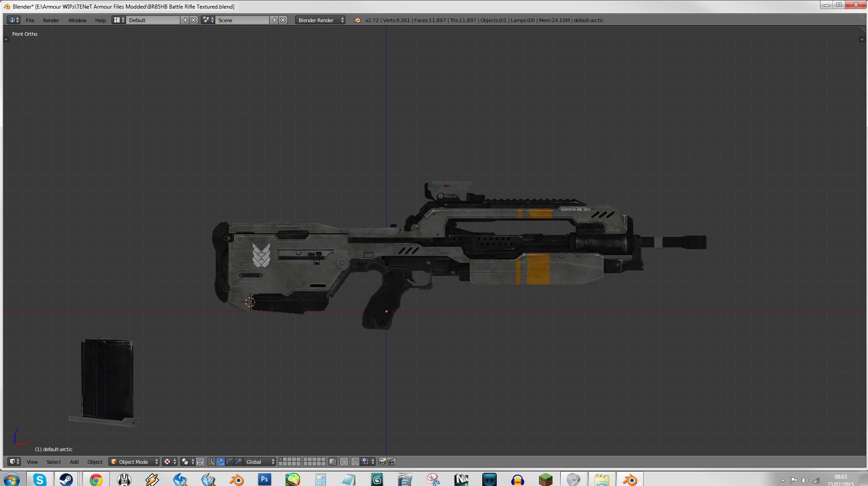Open the Add menu
The width and height of the screenshot is (868, 486).
coord(74,462)
